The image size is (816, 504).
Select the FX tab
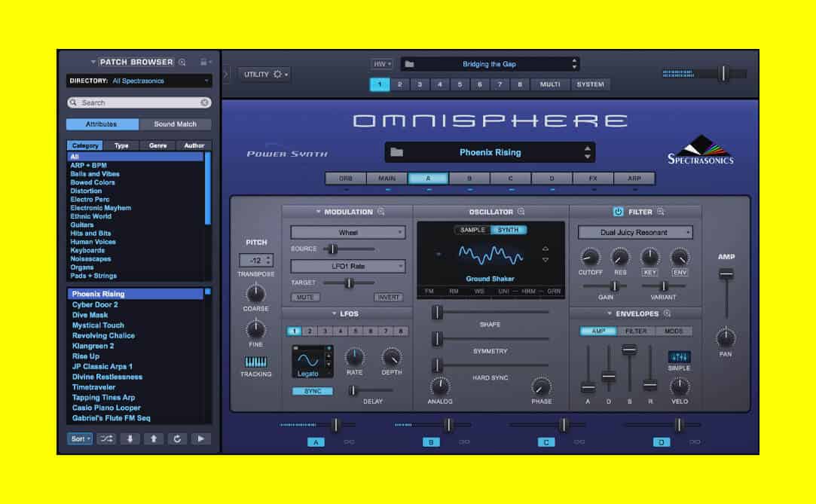[593, 178]
